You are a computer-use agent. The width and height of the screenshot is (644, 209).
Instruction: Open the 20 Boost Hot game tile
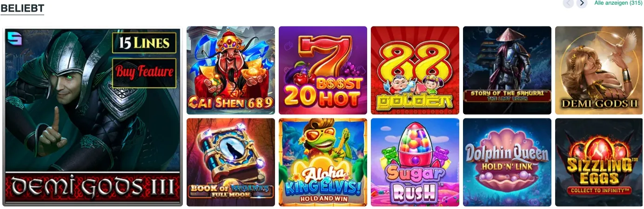point(323,70)
